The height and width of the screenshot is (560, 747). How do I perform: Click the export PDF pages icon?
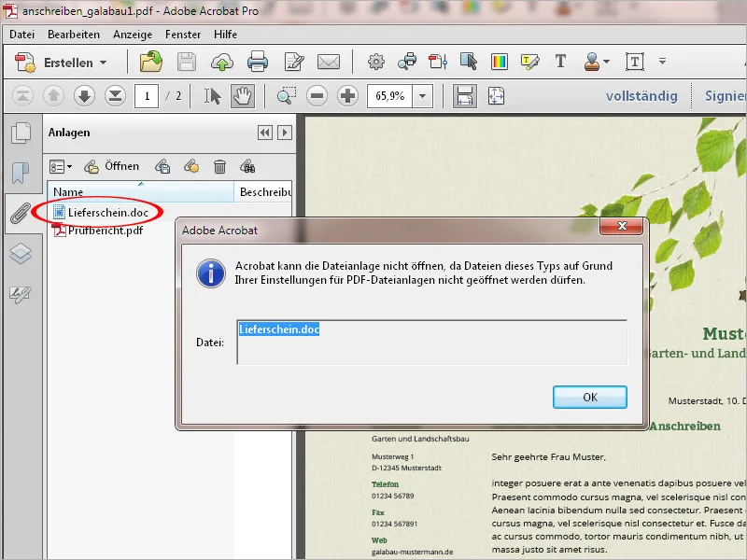[x=438, y=62]
